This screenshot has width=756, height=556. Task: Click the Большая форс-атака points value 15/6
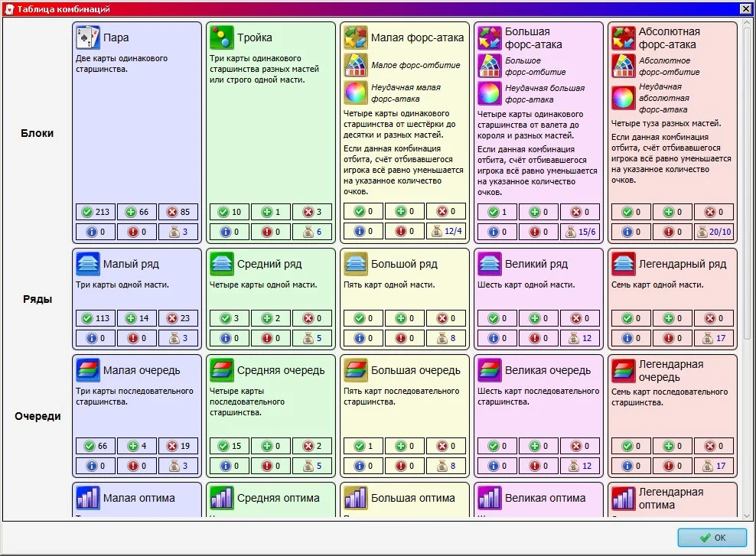[580, 232]
